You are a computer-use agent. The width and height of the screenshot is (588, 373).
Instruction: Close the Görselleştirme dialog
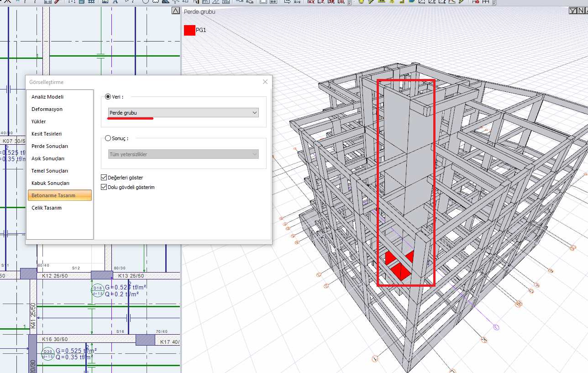(x=265, y=82)
